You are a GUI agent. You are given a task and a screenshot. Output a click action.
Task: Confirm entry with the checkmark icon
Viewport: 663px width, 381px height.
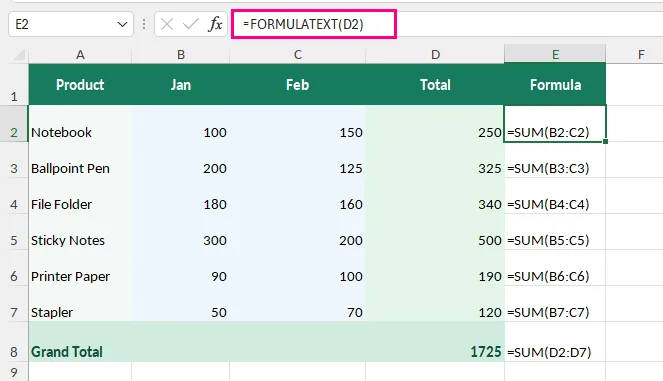coord(191,25)
